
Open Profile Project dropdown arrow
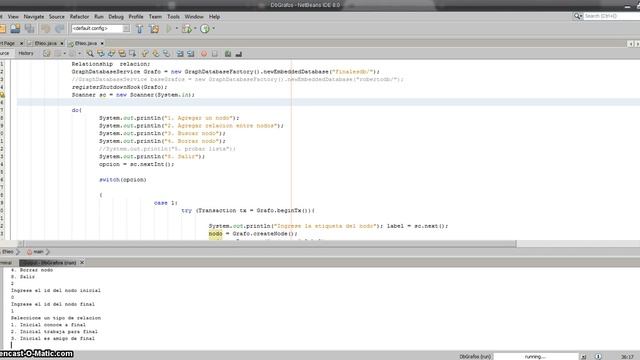(213, 29)
